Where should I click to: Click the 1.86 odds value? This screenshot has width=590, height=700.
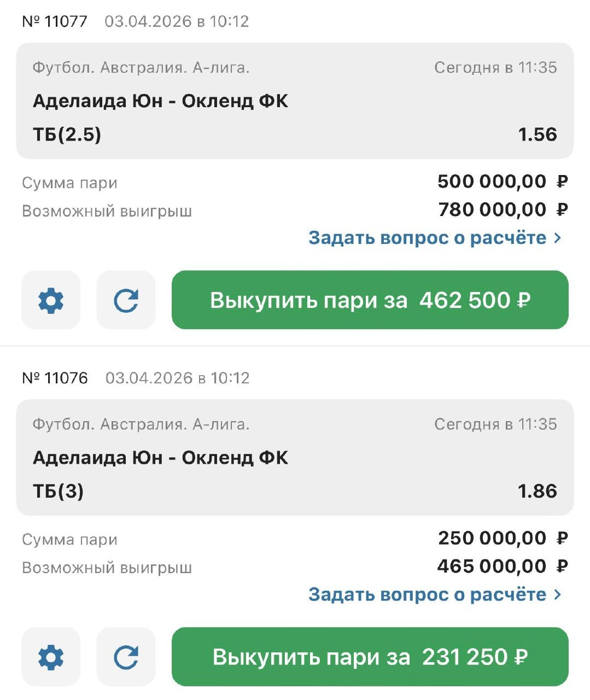537,491
